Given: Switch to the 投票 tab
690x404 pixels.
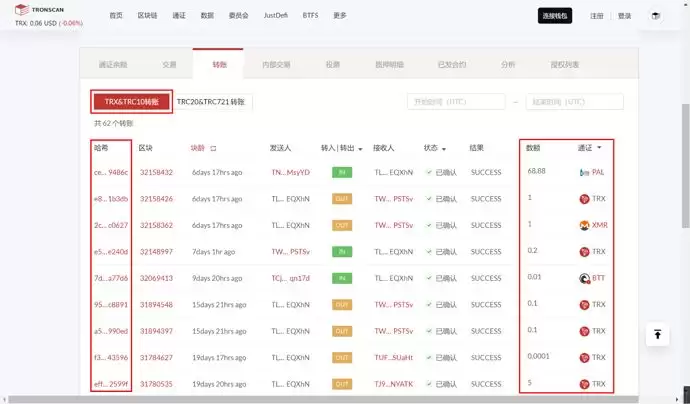Looking at the screenshot, I should (333, 65).
